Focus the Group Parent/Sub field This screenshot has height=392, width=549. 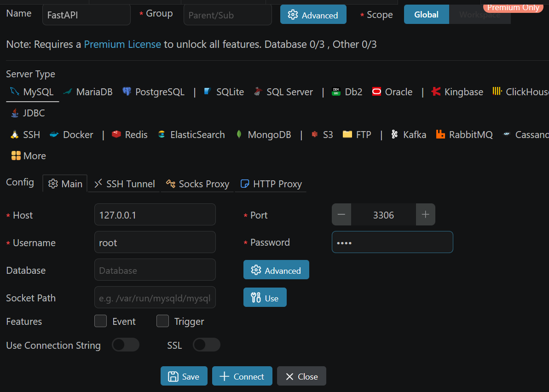[x=228, y=15]
